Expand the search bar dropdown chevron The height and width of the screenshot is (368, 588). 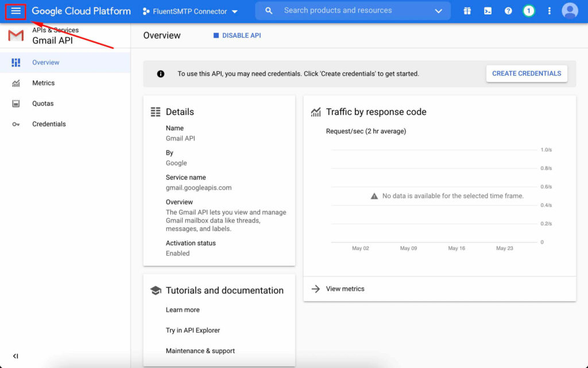(x=438, y=11)
